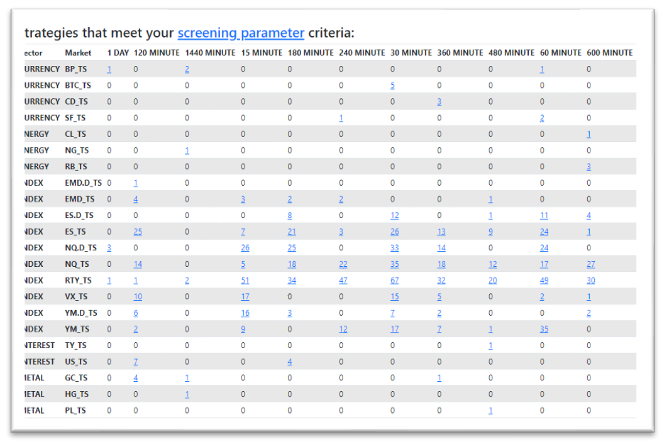Open NQ_TS 600 MINUTE count 27

coord(591,264)
